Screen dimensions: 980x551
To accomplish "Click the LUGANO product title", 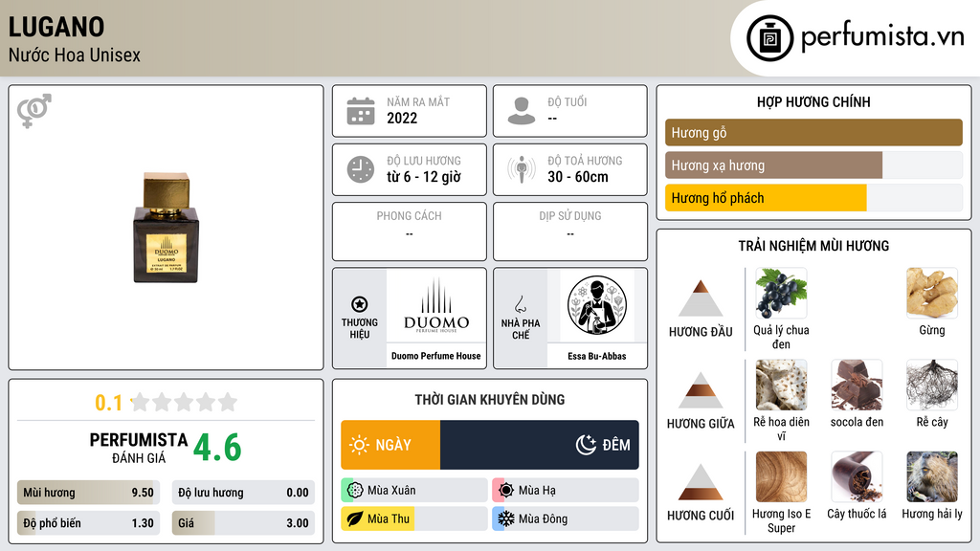I will (x=56, y=28).
